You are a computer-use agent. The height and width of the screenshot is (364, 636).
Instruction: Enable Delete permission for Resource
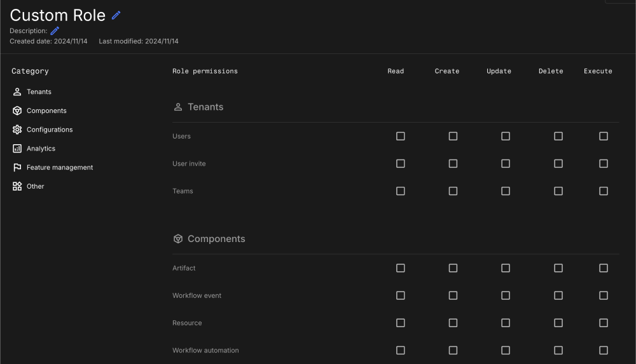tap(558, 323)
